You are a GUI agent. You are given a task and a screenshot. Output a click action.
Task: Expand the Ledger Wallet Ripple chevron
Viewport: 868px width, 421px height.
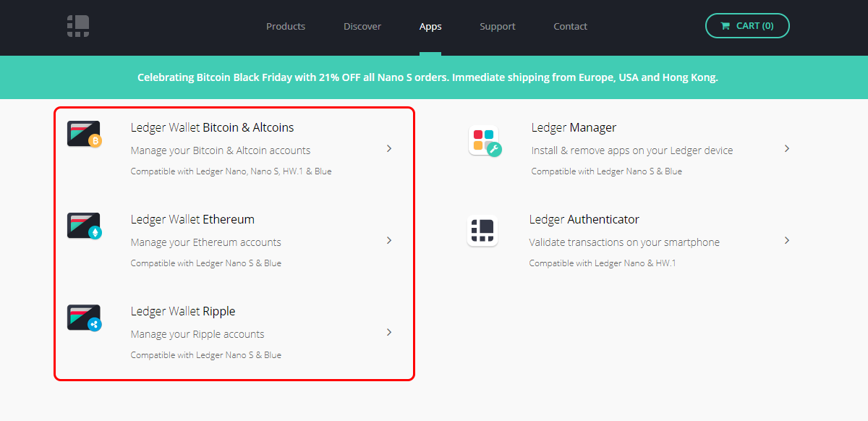click(x=389, y=332)
